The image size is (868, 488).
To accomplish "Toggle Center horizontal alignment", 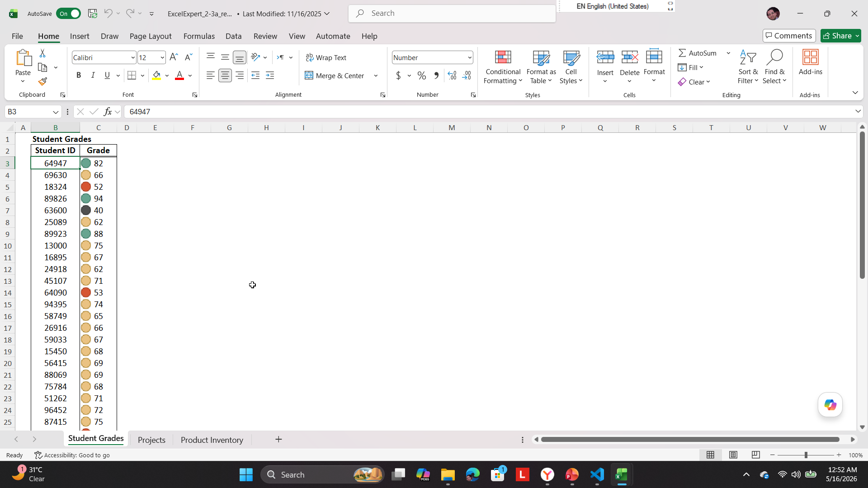I will (x=225, y=75).
